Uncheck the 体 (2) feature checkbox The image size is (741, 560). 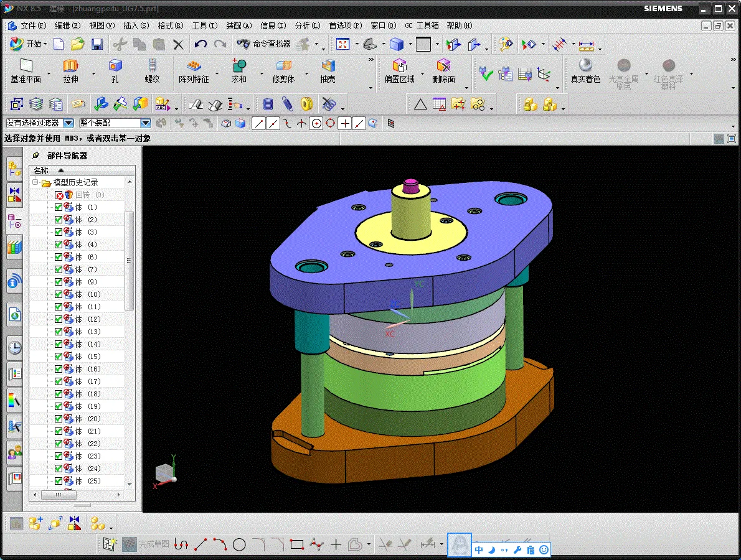point(59,220)
